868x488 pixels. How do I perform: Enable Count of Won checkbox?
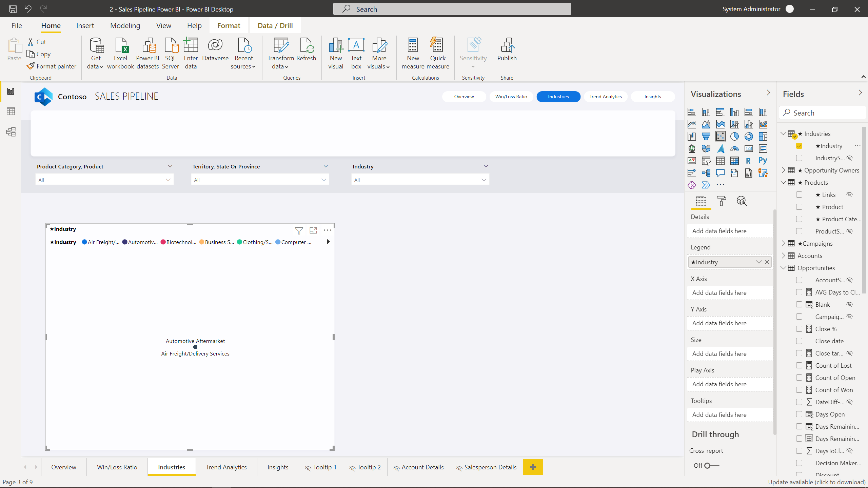(800, 390)
